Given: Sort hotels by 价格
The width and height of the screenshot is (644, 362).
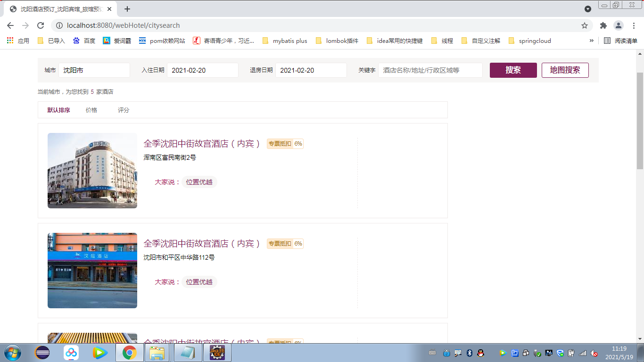Looking at the screenshot, I should point(91,110).
